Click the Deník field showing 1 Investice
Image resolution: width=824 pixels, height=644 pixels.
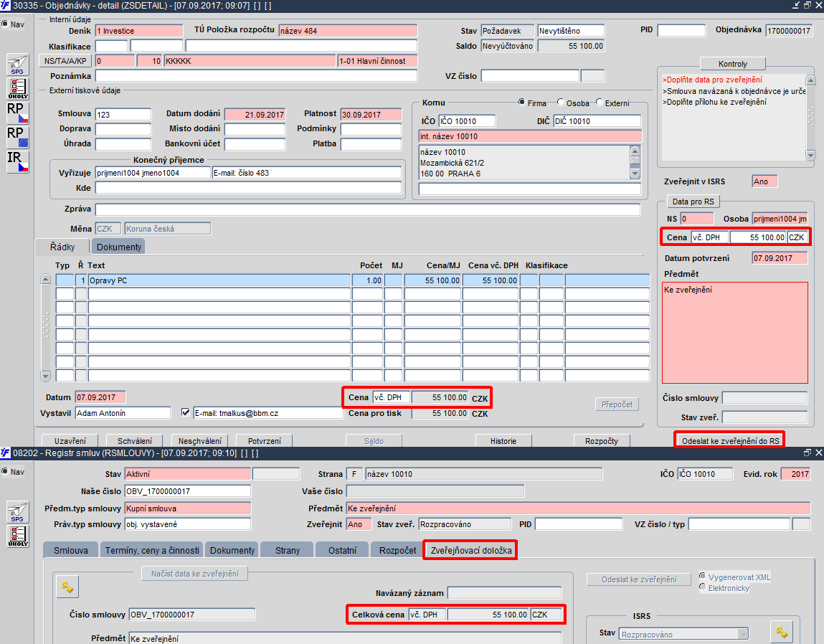pos(138,31)
